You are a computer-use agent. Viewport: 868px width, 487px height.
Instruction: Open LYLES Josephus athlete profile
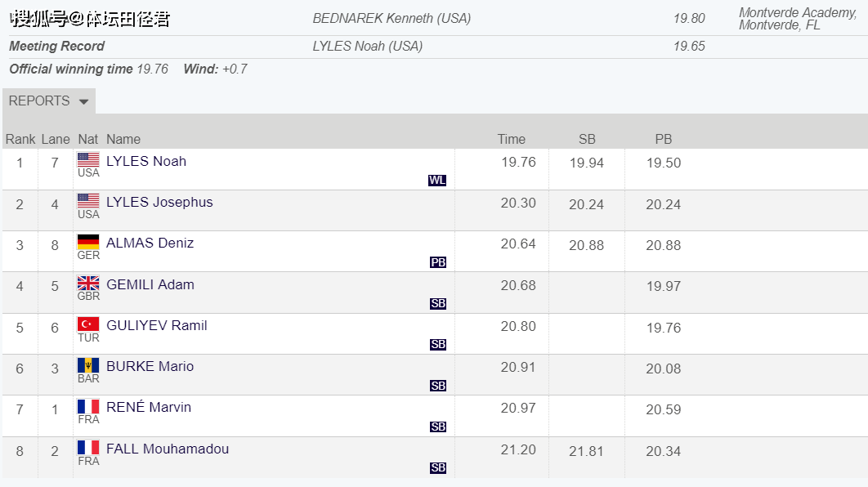click(159, 202)
